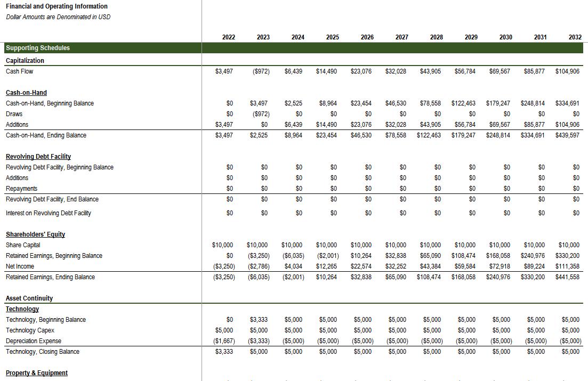Select the Revolving Debt Facility heading
The image size is (588, 381).
[38, 157]
